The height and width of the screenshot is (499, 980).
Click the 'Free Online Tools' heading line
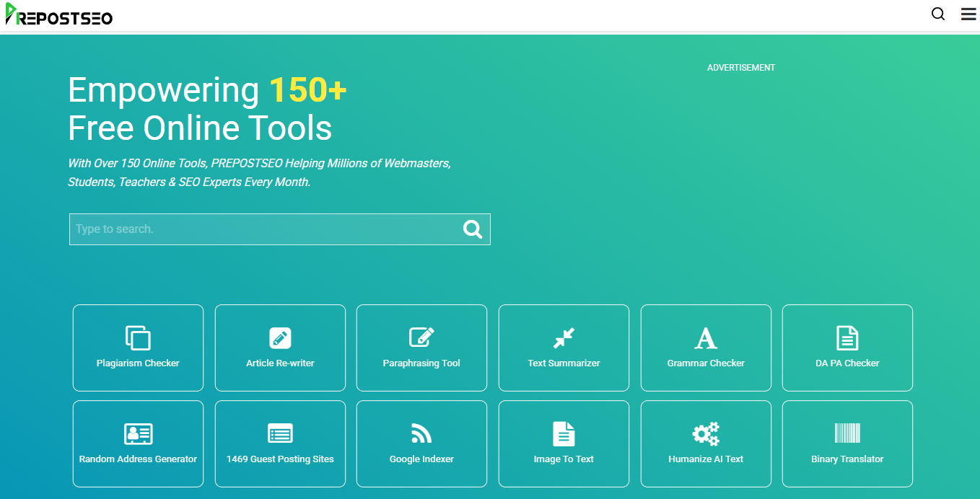point(200,128)
